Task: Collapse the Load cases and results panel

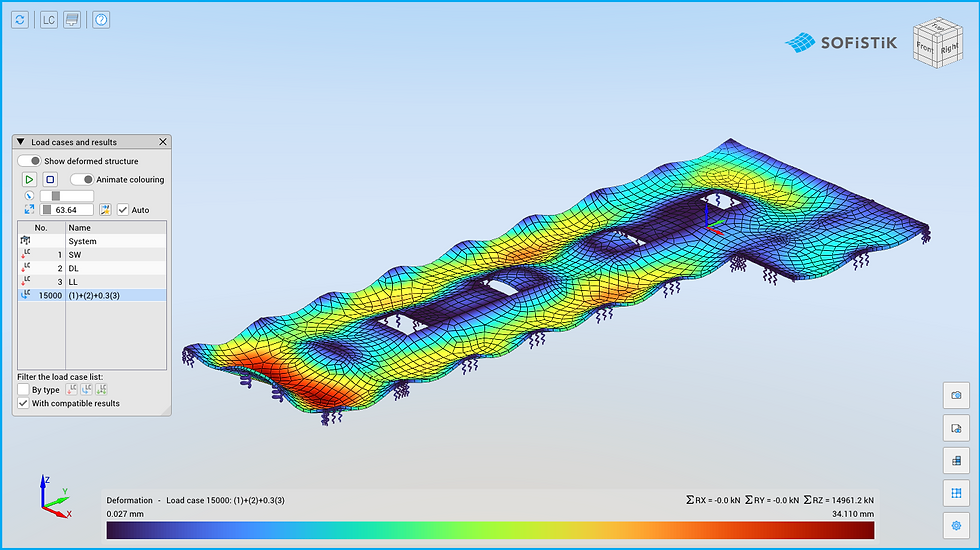Action: [21, 142]
